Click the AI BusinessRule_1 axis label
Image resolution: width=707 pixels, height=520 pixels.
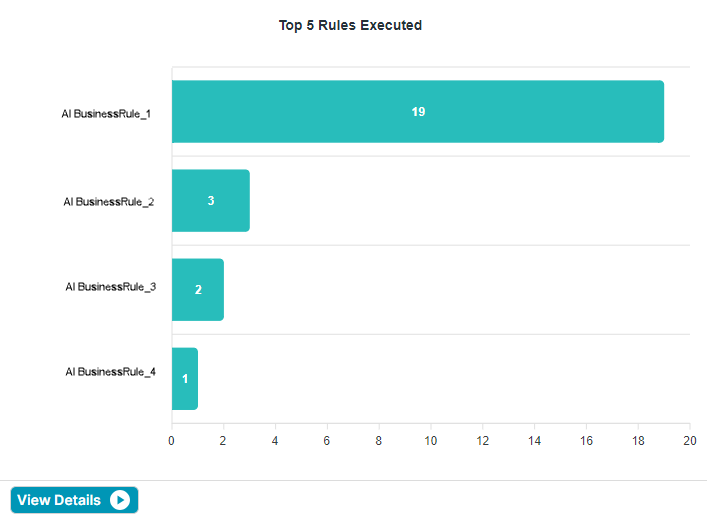(x=106, y=114)
